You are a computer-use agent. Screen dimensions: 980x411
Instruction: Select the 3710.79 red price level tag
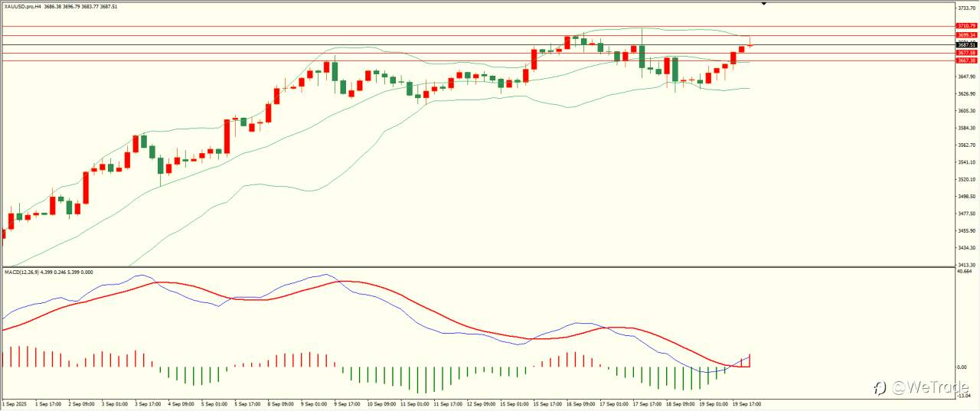click(967, 26)
